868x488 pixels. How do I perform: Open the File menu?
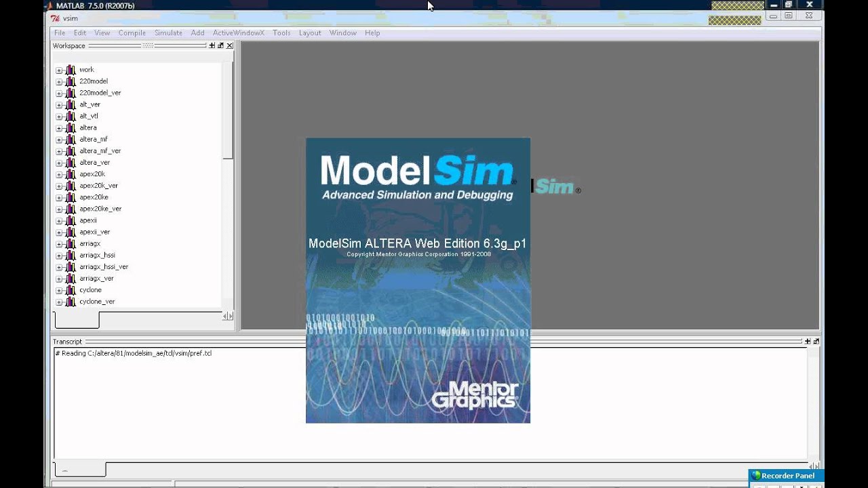(60, 33)
